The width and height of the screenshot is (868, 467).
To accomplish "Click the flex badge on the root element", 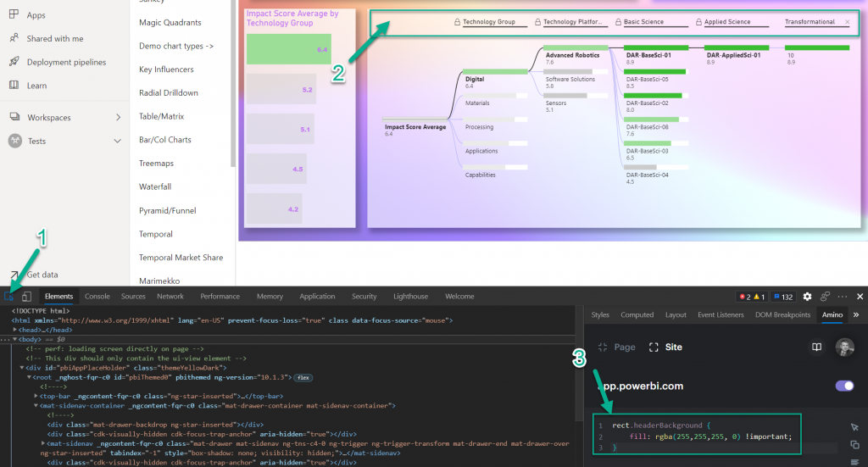I will click(303, 378).
